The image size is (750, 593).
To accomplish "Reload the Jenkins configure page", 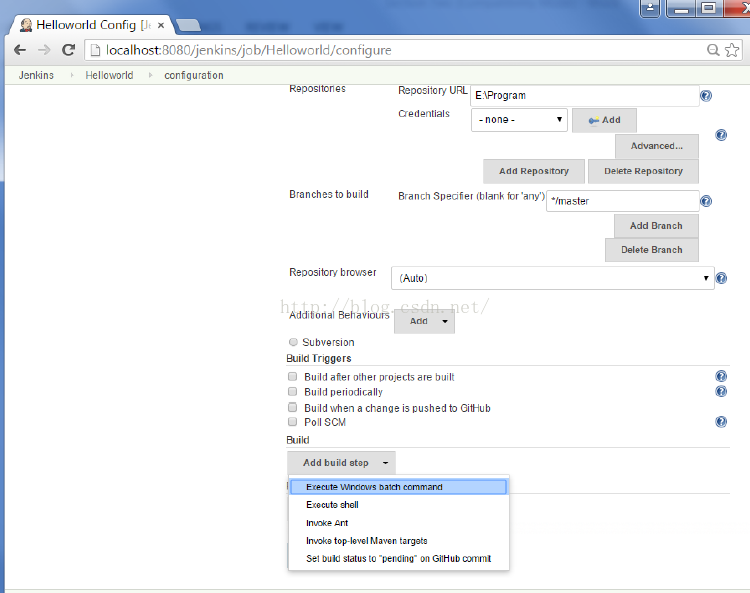I will [68, 50].
